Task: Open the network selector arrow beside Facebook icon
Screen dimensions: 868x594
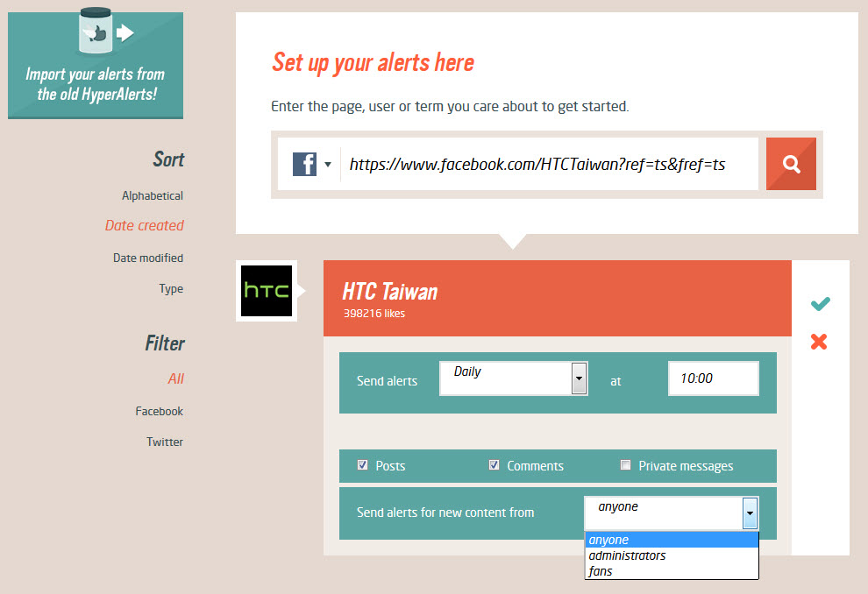Action: (x=328, y=164)
